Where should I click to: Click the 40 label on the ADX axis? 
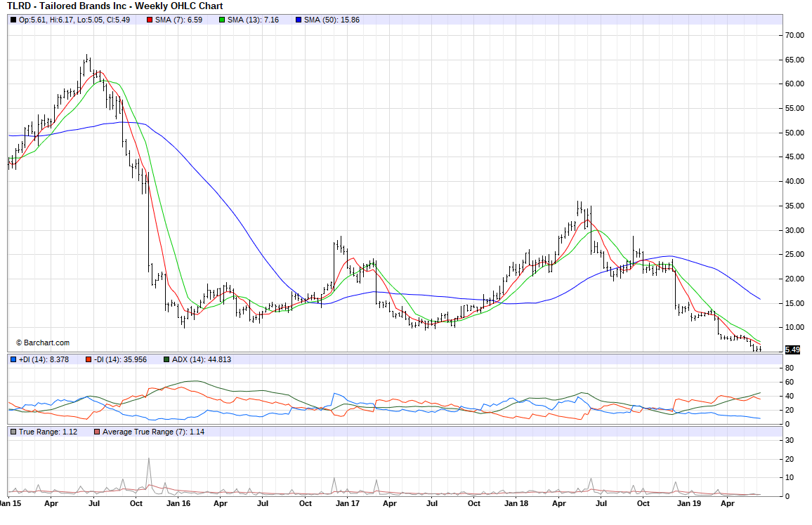click(x=790, y=397)
